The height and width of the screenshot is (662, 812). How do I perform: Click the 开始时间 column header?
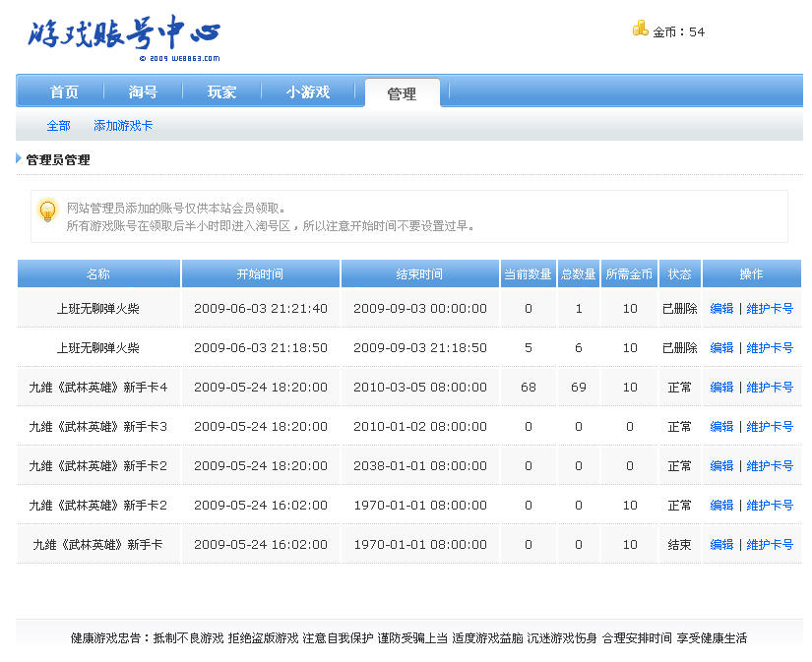(260, 273)
